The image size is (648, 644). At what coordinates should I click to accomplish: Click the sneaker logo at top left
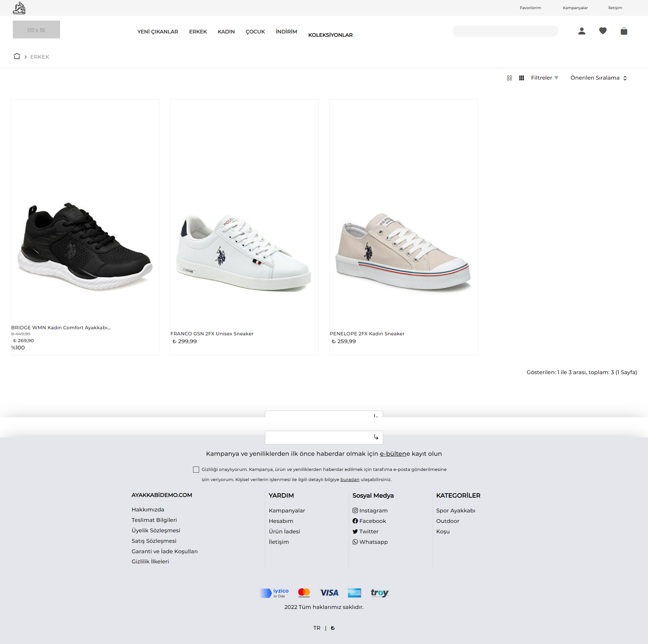click(19, 8)
